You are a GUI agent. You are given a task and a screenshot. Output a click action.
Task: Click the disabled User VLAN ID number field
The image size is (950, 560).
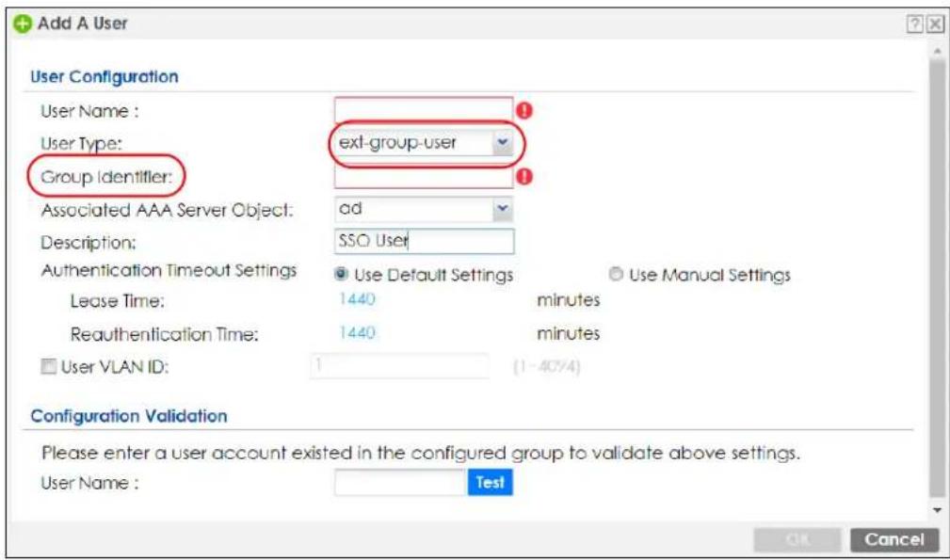tap(400, 366)
